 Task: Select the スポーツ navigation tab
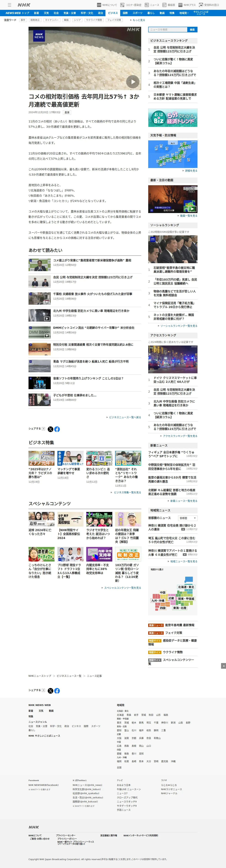pos(137,13)
